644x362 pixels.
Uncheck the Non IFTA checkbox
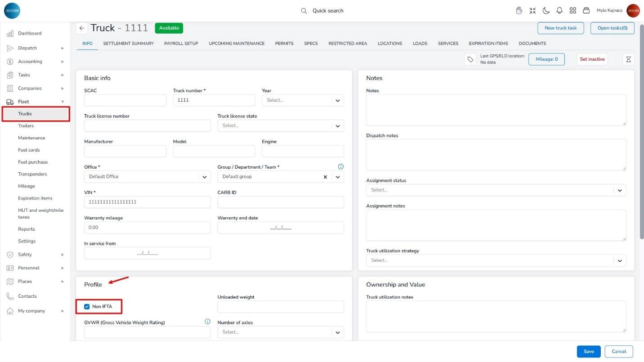point(87,307)
